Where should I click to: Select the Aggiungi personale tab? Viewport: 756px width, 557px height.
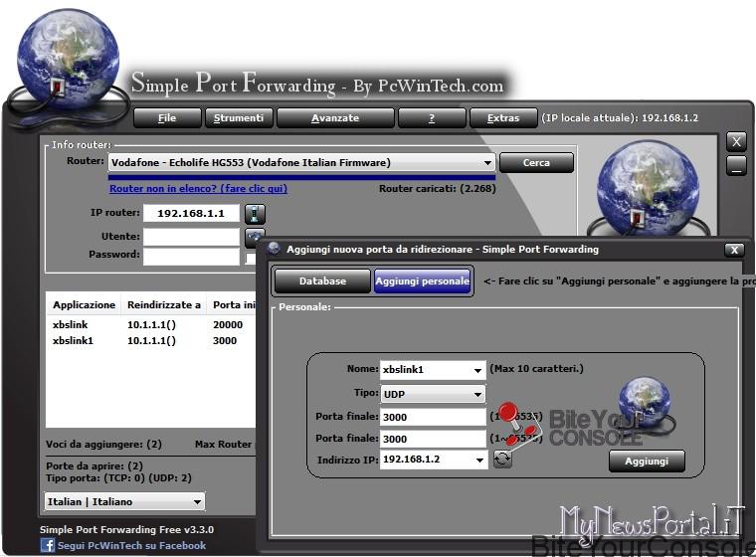click(x=422, y=281)
